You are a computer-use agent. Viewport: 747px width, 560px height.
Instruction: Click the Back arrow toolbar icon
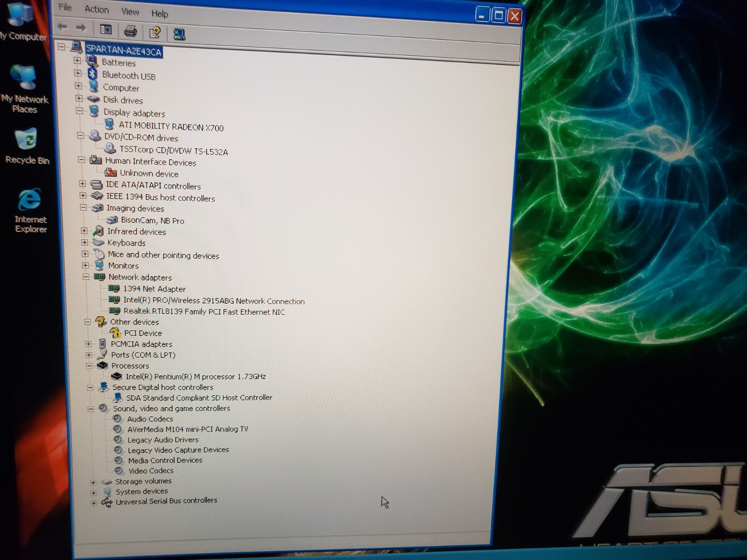(63, 28)
